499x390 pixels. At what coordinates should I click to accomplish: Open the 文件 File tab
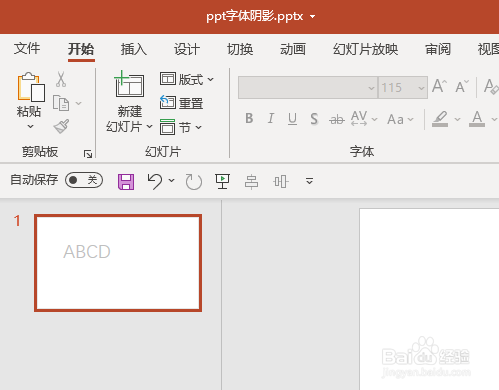click(x=27, y=49)
